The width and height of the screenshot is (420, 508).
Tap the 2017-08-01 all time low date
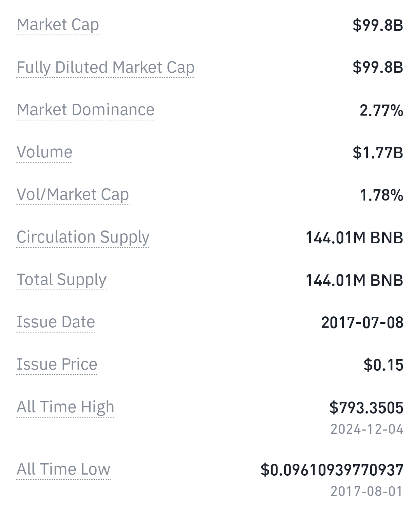pyautogui.click(x=367, y=491)
